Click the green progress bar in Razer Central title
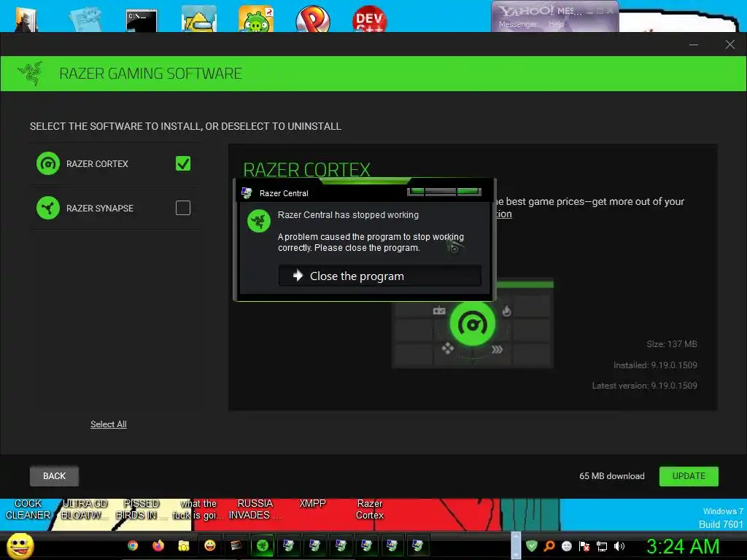Viewport: 747px width, 560px height. [444, 192]
